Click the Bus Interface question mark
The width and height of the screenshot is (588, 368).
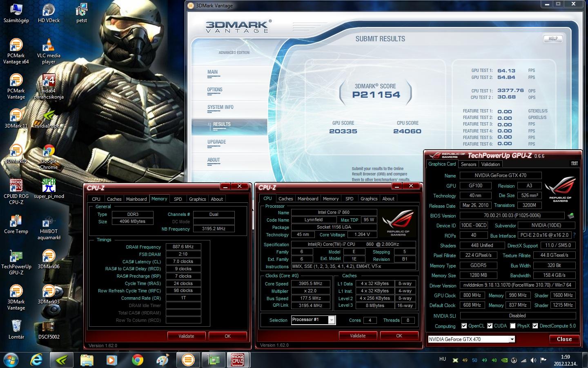pos(574,235)
